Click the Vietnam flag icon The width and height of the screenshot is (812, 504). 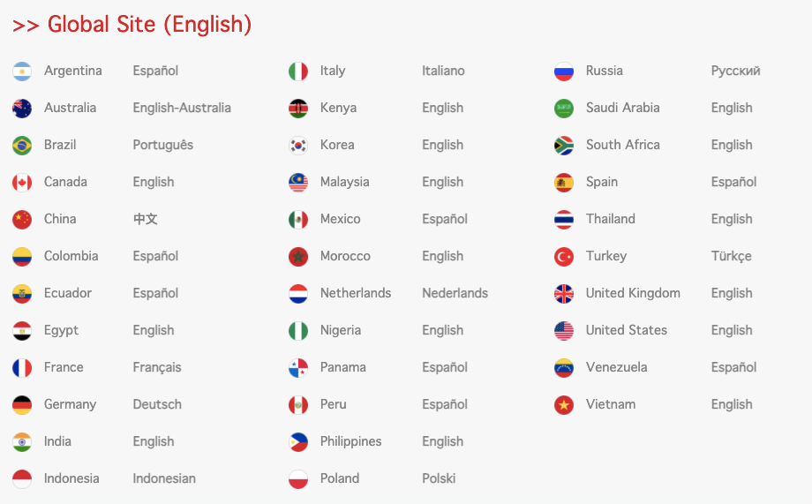[x=564, y=405]
